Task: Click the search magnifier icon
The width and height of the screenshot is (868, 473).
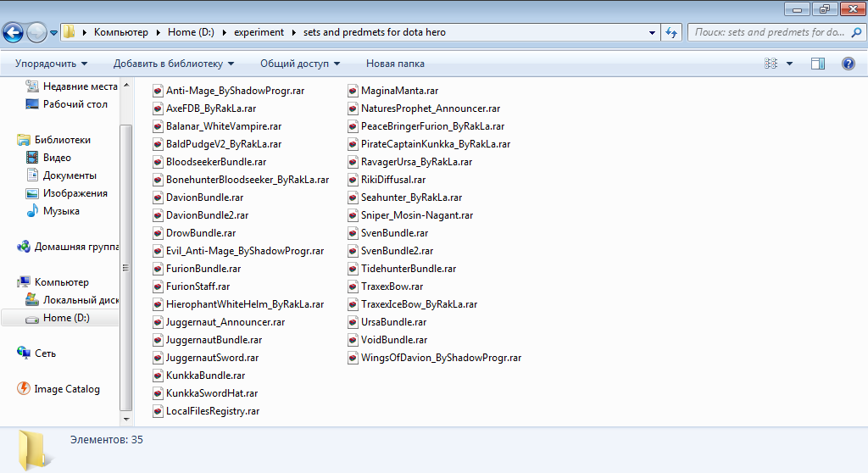Action: pos(856,32)
